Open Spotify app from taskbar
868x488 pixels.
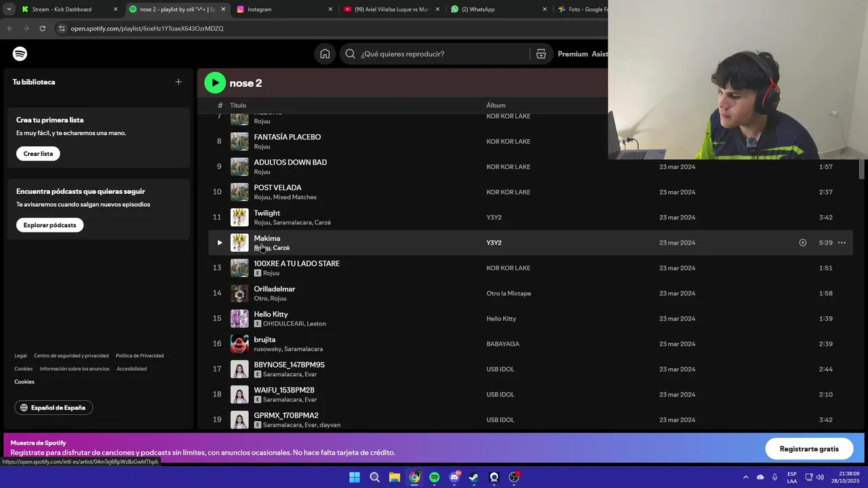tap(434, 477)
